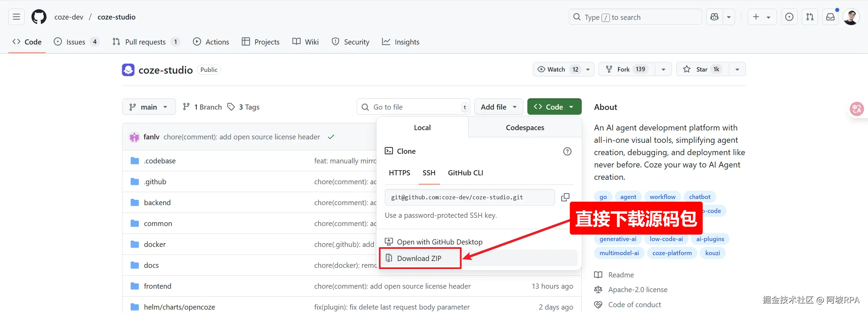Open pull requests icon in header
Screen dimensions: 868x313
[x=810, y=17]
